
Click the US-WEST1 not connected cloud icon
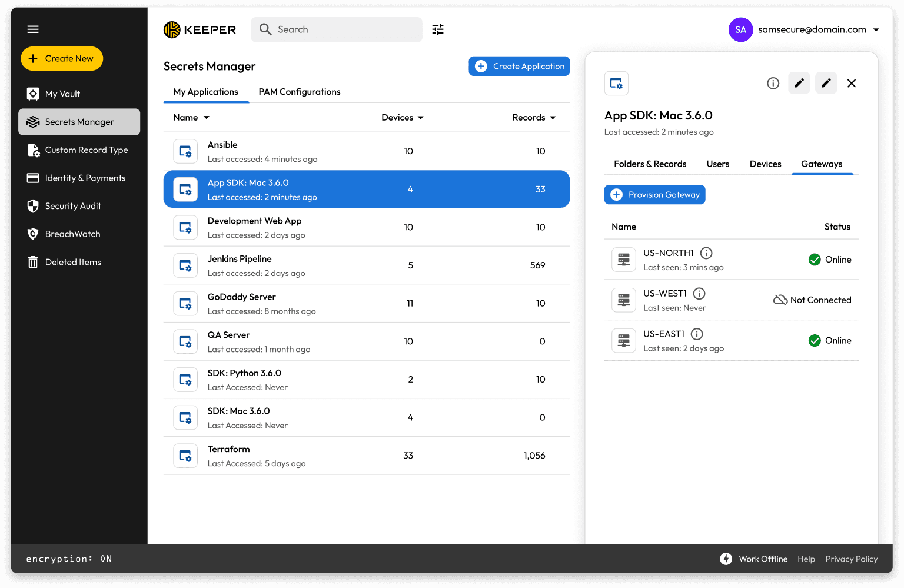click(x=780, y=300)
